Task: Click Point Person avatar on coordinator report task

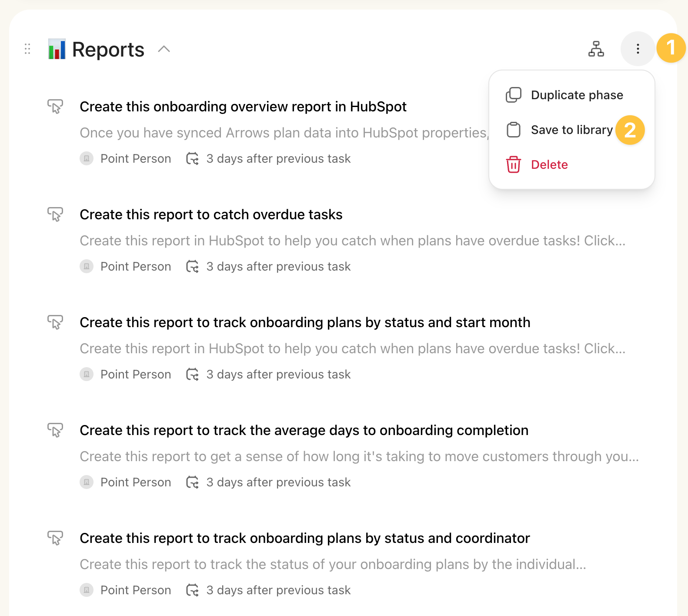Action: 87,590
